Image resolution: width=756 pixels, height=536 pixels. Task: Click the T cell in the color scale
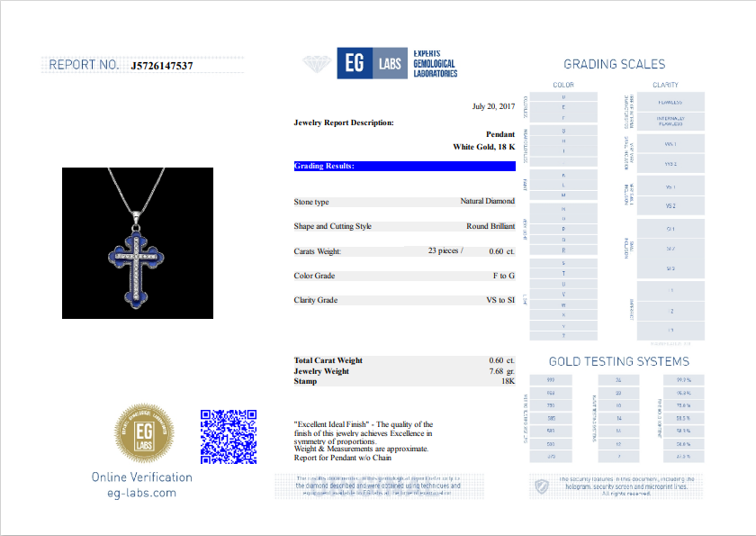(563, 274)
